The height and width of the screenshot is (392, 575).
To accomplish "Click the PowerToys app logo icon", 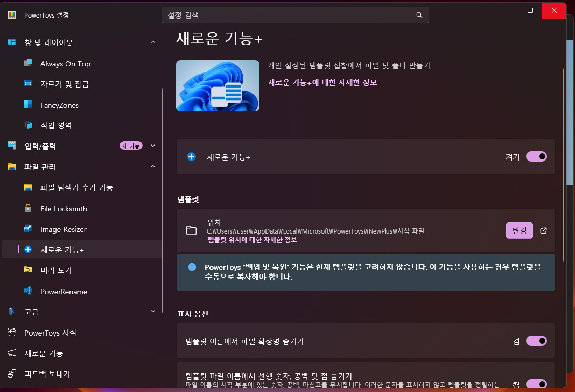I will coord(12,15).
